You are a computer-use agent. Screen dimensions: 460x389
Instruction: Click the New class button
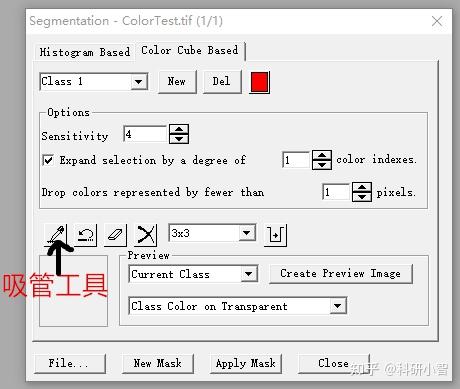177,81
